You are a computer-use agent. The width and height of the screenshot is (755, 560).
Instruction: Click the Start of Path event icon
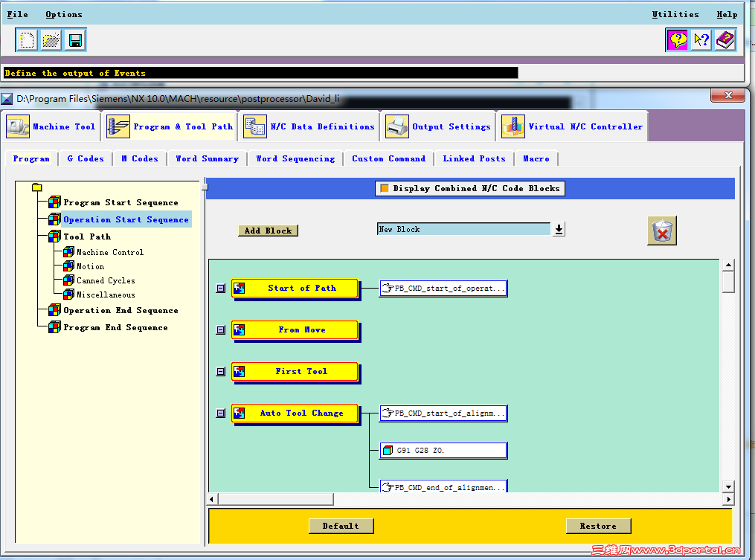point(240,288)
